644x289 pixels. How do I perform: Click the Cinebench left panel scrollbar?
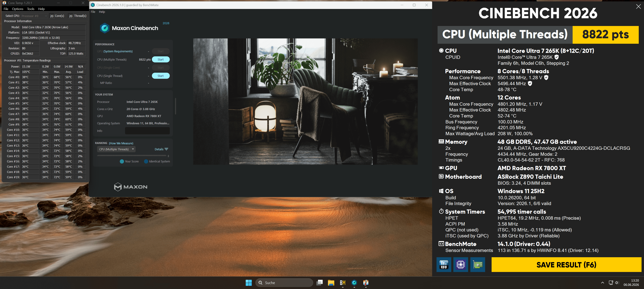176,106
